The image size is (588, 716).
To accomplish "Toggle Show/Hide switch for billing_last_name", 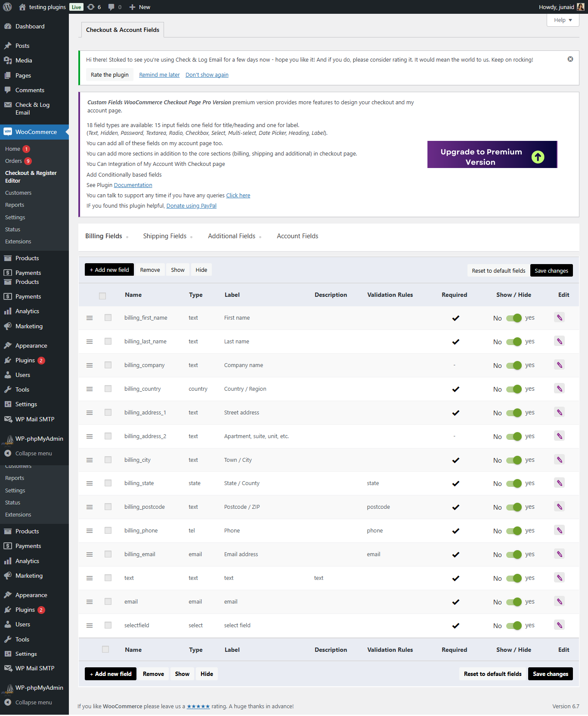I will click(514, 342).
